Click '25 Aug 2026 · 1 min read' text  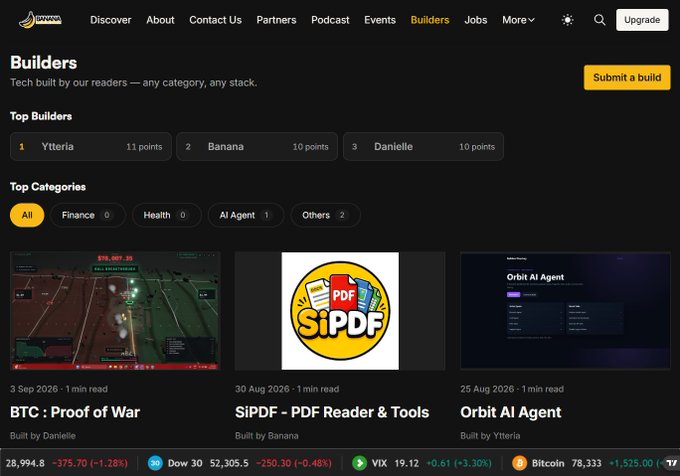click(512, 389)
